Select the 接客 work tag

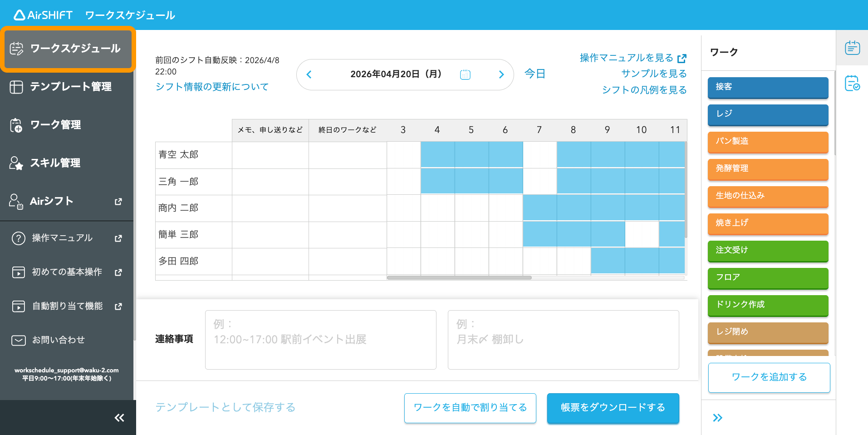click(768, 88)
